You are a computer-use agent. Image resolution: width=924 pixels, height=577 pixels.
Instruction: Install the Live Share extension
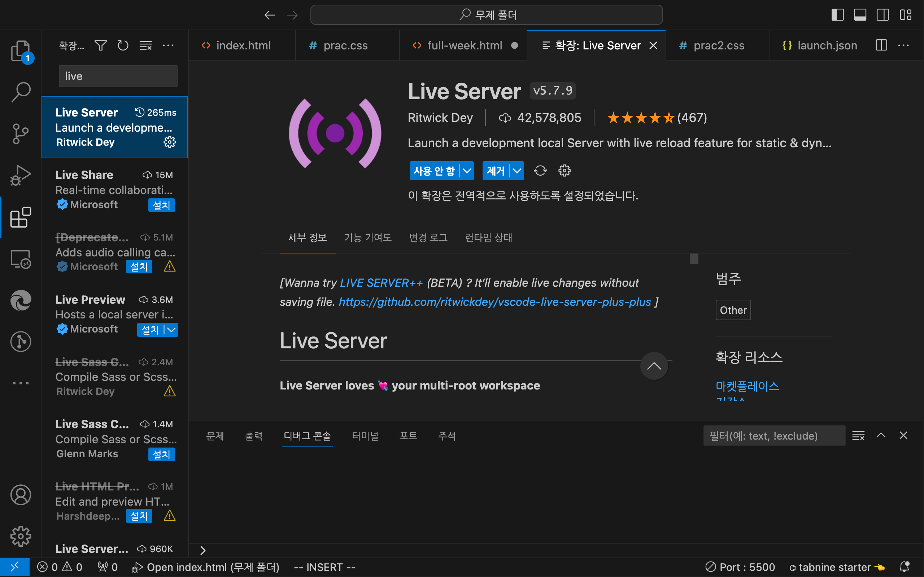pos(161,205)
